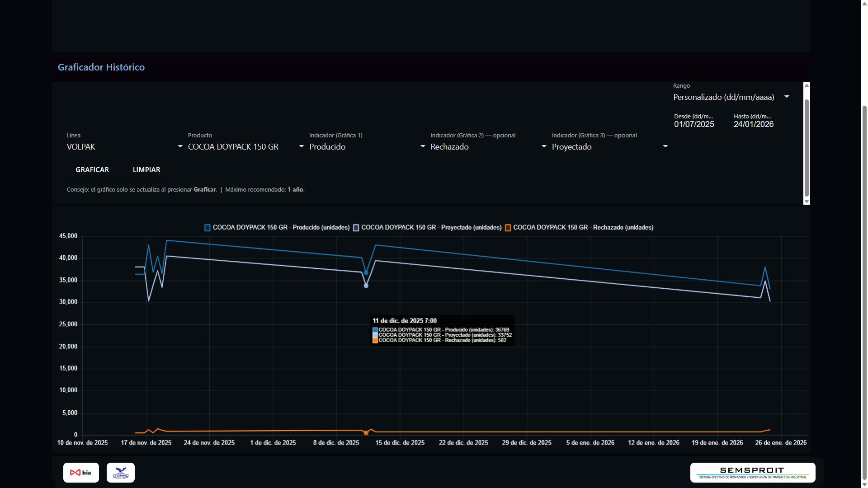868x488 pixels.
Task: Expand the Indicador Gráfica 1 dropdown
Action: 367,147
